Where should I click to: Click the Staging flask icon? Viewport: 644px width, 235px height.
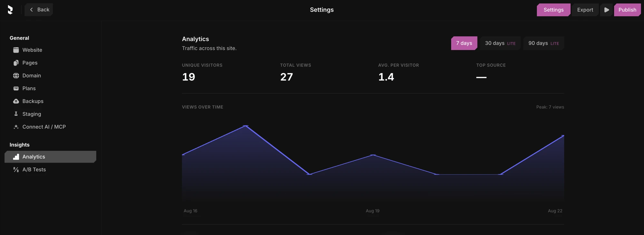16,114
